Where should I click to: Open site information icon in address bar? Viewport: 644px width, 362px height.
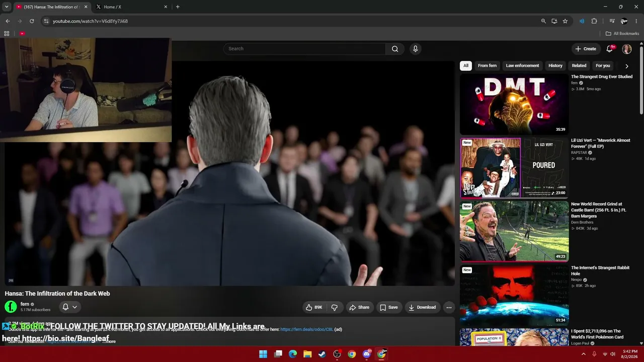point(46,21)
